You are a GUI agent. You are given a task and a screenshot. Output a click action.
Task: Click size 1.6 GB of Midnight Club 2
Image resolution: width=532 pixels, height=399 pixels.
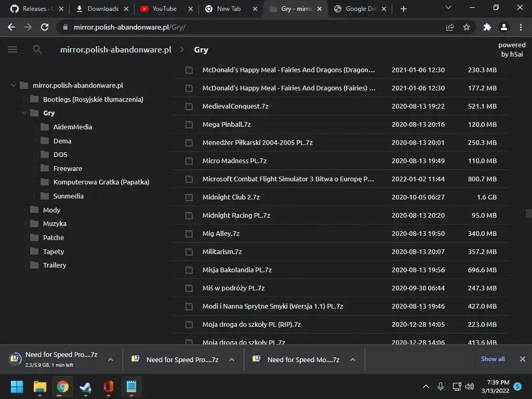coord(486,197)
